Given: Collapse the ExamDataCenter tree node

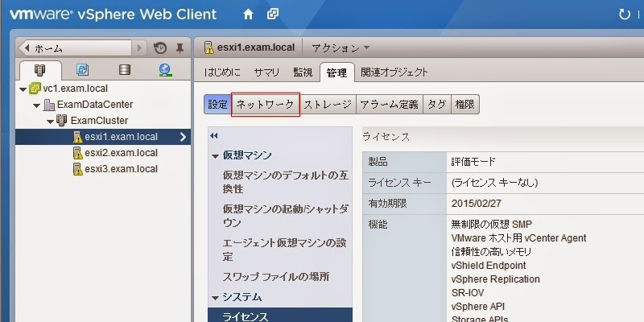Looking at the screenshot, I should tap(37, 105).
